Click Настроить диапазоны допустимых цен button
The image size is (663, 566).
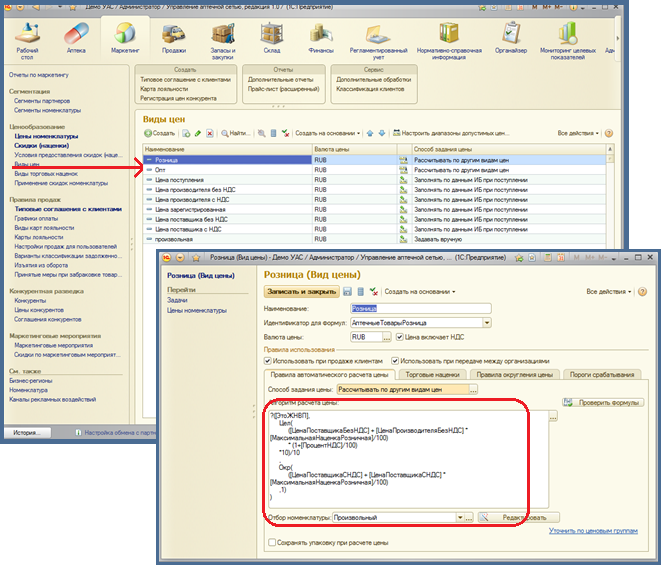(x=451, y=133)
